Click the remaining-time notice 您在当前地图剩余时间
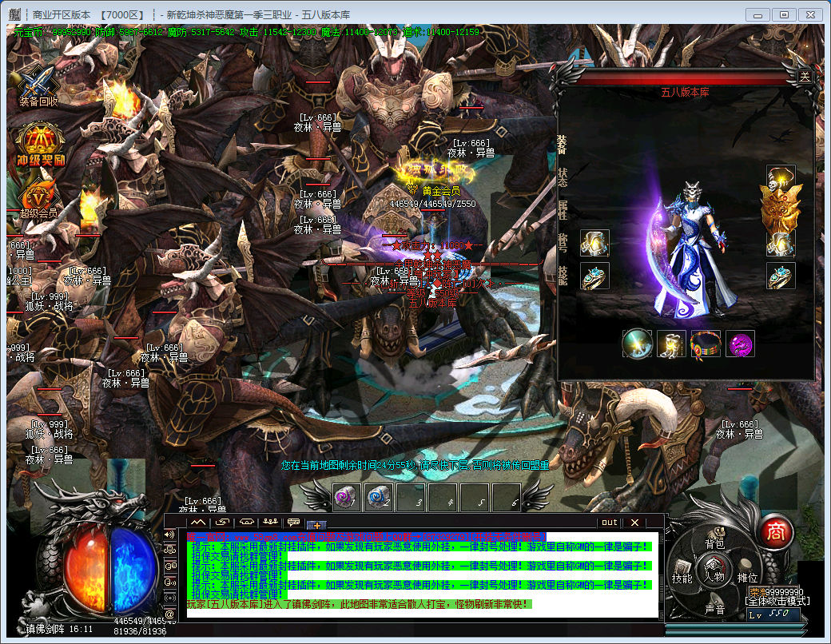 (415, 465)
